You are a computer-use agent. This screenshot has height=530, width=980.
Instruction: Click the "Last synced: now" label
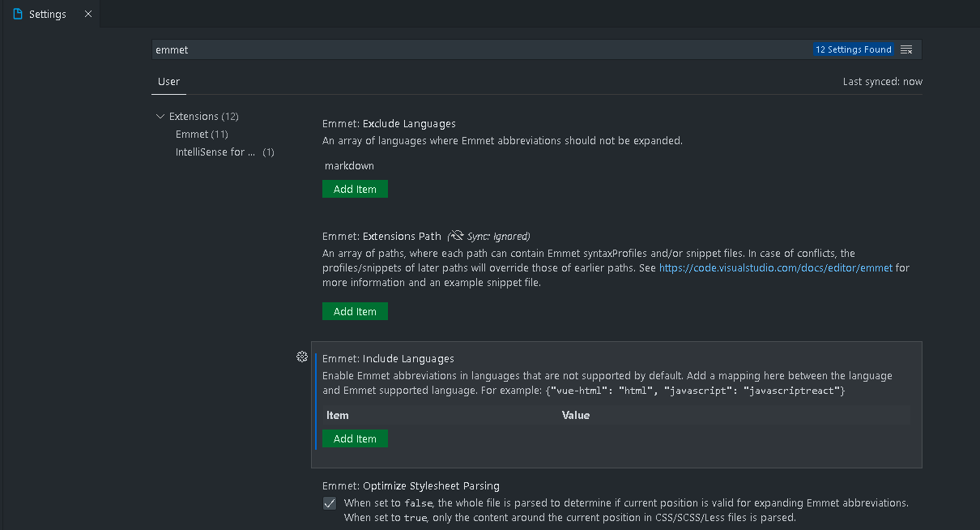coord(882,82)
